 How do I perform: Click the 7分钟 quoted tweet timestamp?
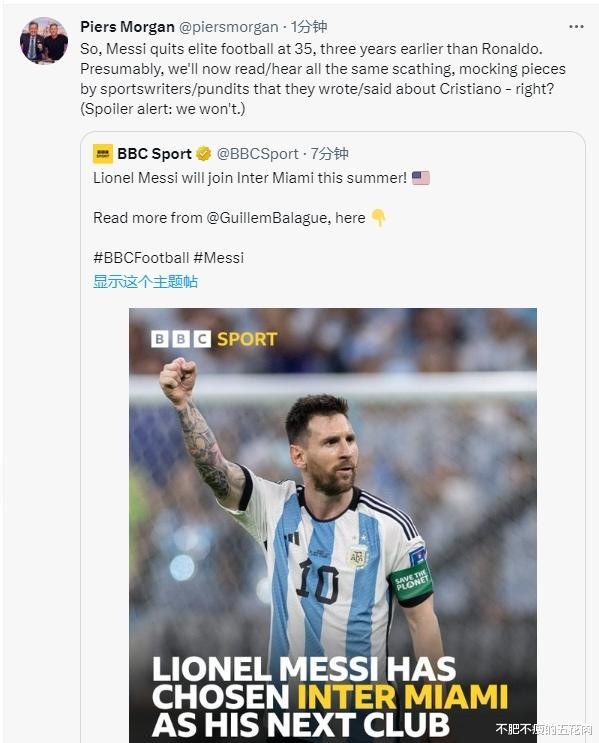pyautogui.click(x=330, y=154)
